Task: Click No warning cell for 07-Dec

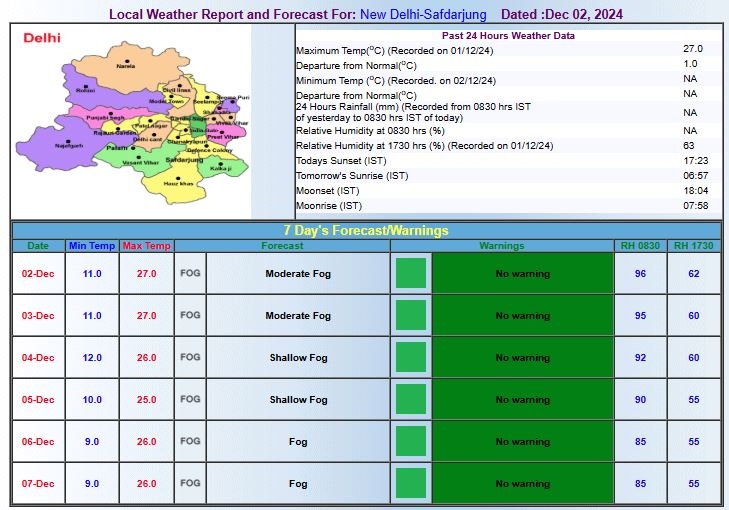Action: point(523,484)
